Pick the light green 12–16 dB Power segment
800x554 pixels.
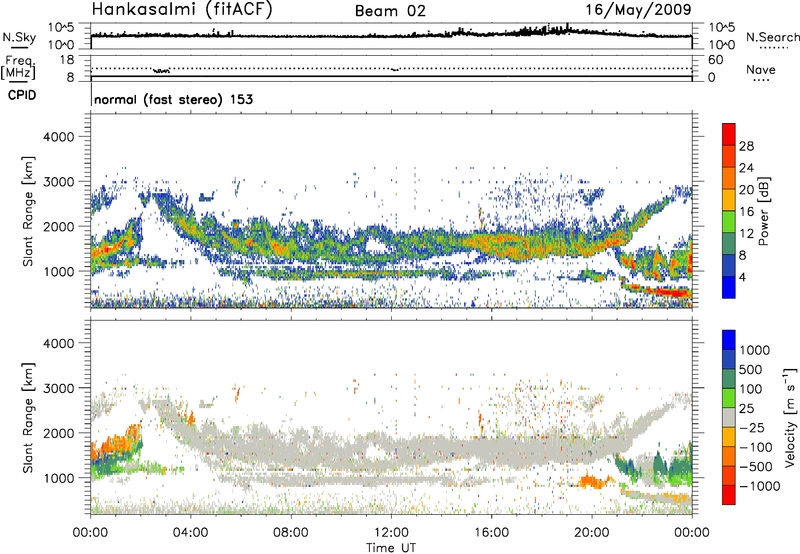pyautogui.click(x=729, y=222)
